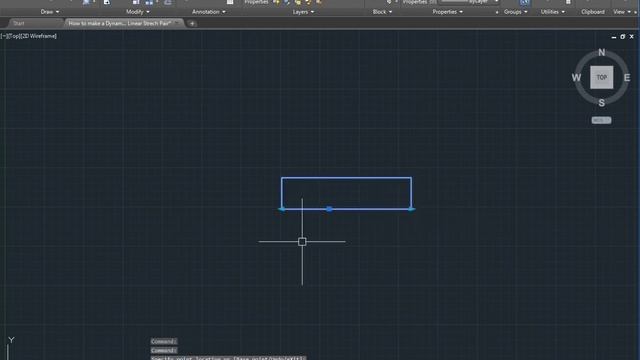Viewport: 640px width, 360px height.
Task: Restore down the drawing viewport window
Action: 622,37
